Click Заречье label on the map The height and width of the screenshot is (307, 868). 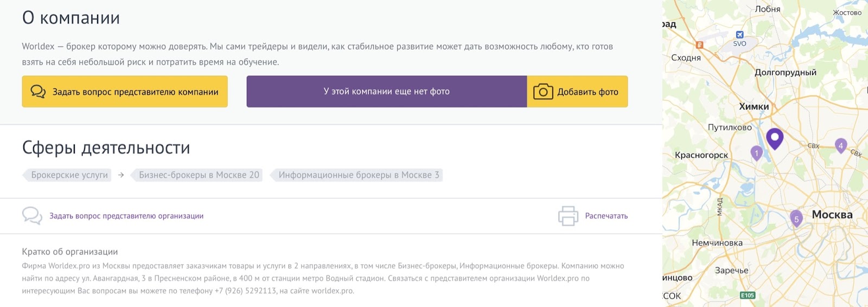tap(731, 271)
